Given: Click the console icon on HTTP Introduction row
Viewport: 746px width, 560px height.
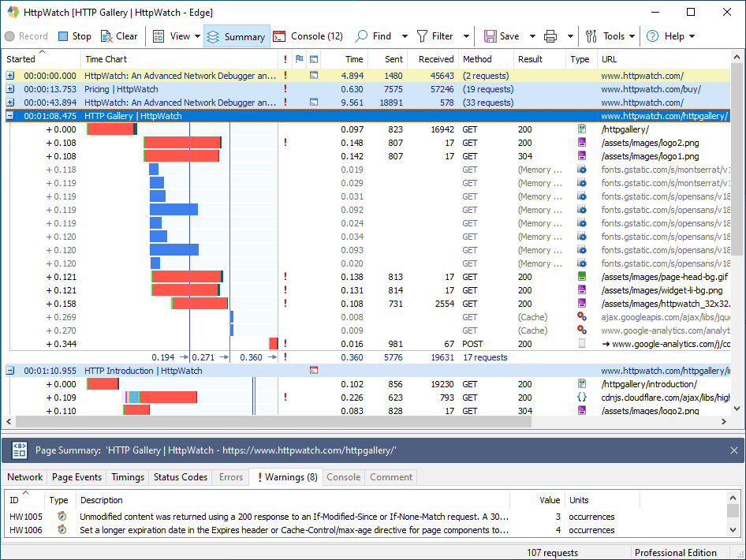Looking at the screenshot, I should pos(314,370).
